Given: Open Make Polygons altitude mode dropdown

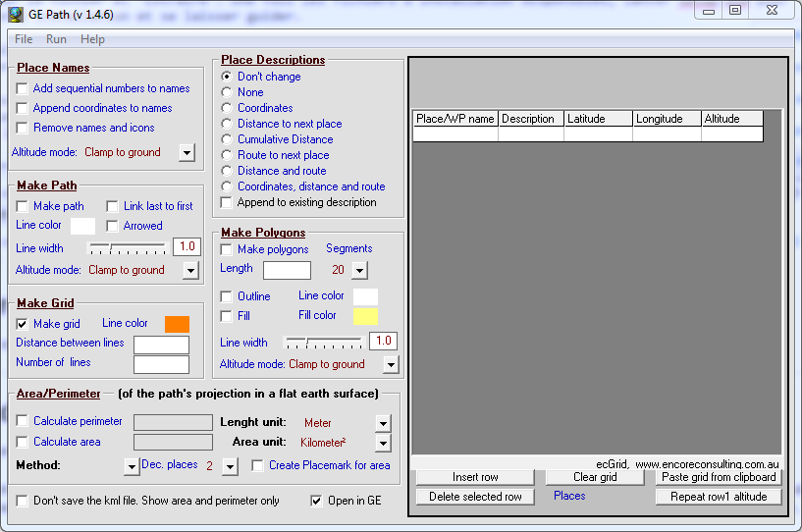Looking at the screenshot, I should coord(392,365).
